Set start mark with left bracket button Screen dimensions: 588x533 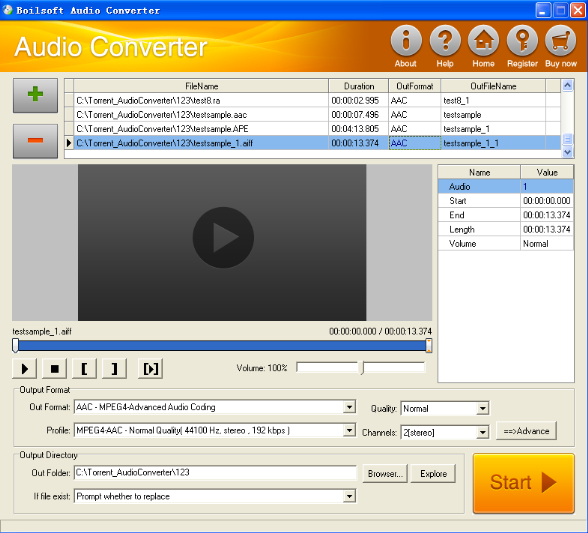[x=84, y=369]
